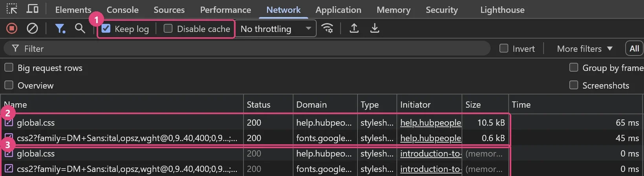The height and width of the screenshot is (176, 644).
Task: Uncheck the Keep log checkbox
Action: [106, 29]
